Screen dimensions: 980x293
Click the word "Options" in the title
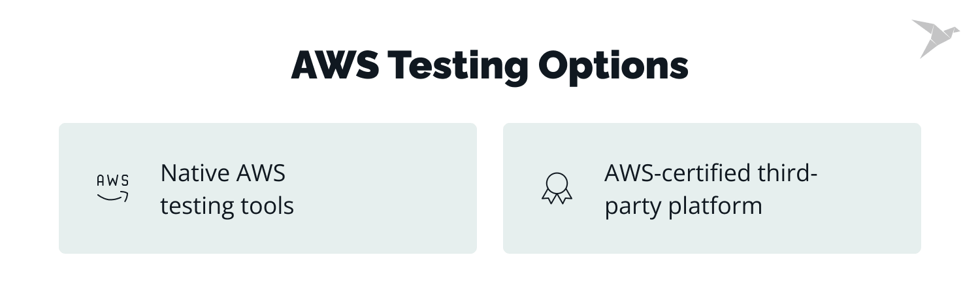coord(613,66)
